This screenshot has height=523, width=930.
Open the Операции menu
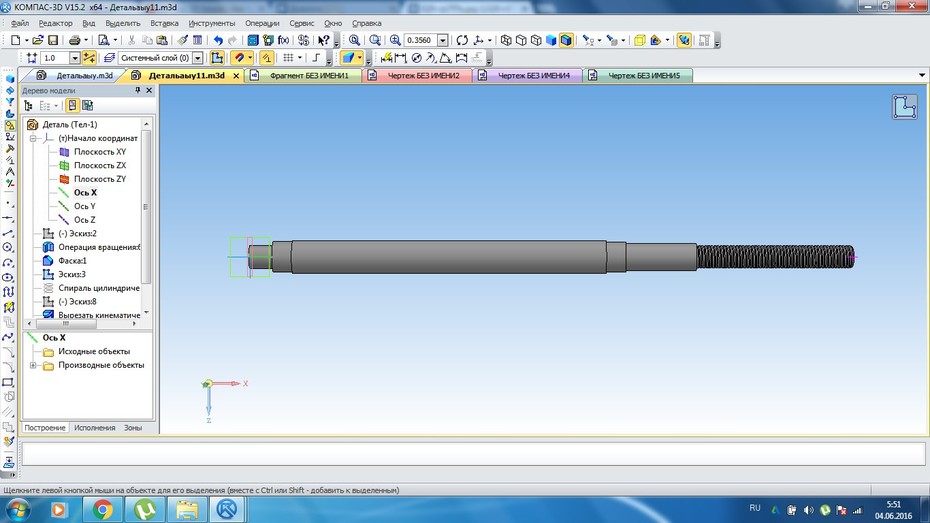(x=262, y=23)
